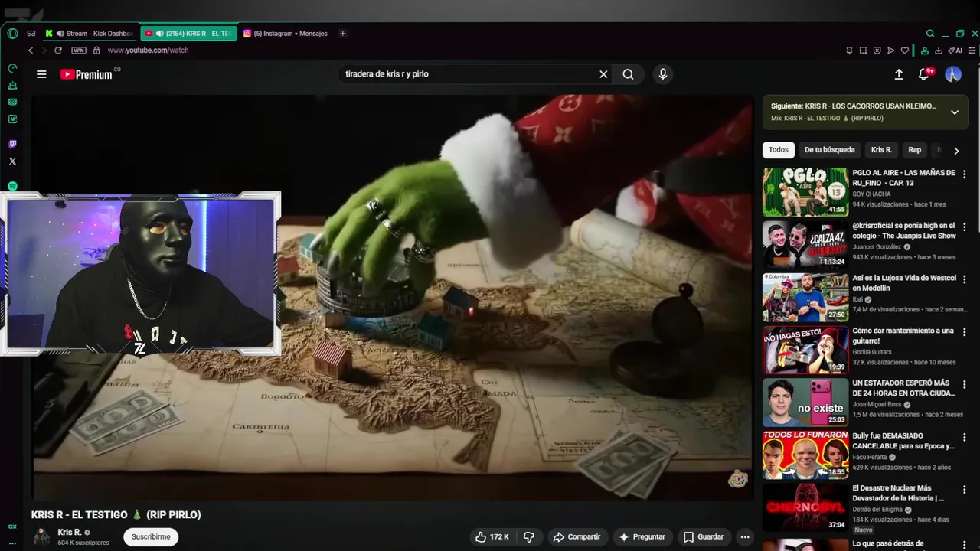Start voice search with microphone

(x=663, y=74)
